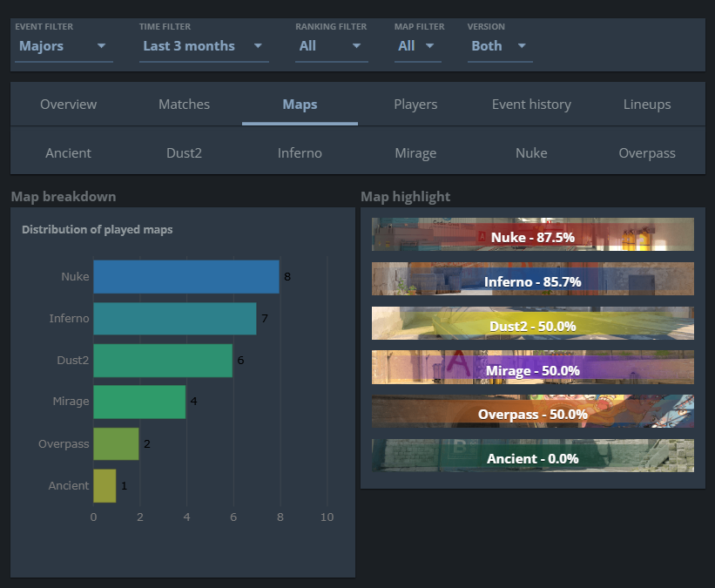Screen dimensions: 715x588
Task: Select the Mirage map sub-tab
Action: [415, 153]
